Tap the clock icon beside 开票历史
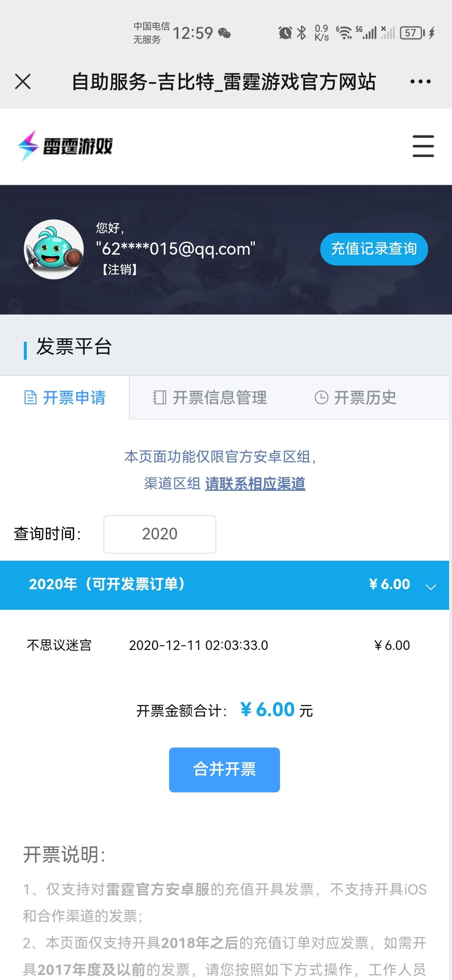 [x=321, y=397]
